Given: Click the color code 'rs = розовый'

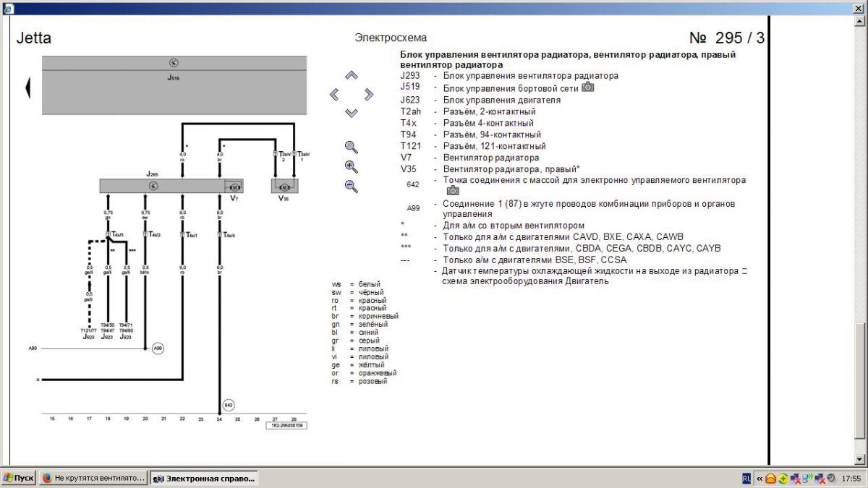Looking at the screenshot, I should (x=359, y=381).
